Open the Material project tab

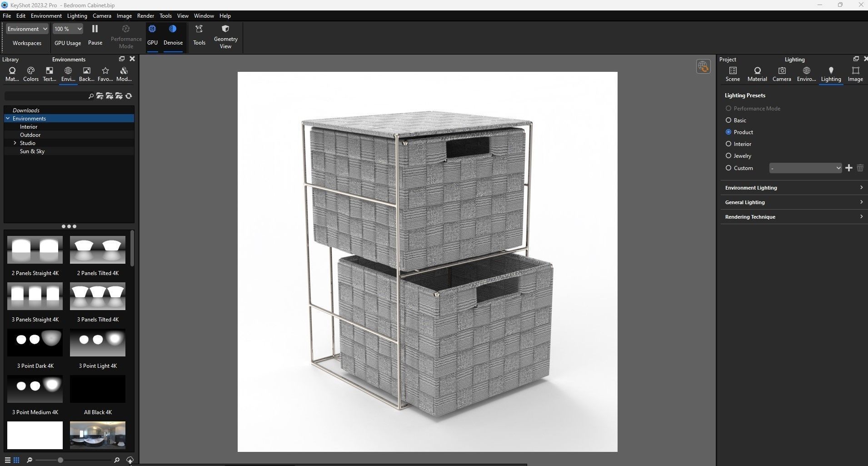[757, 74]
